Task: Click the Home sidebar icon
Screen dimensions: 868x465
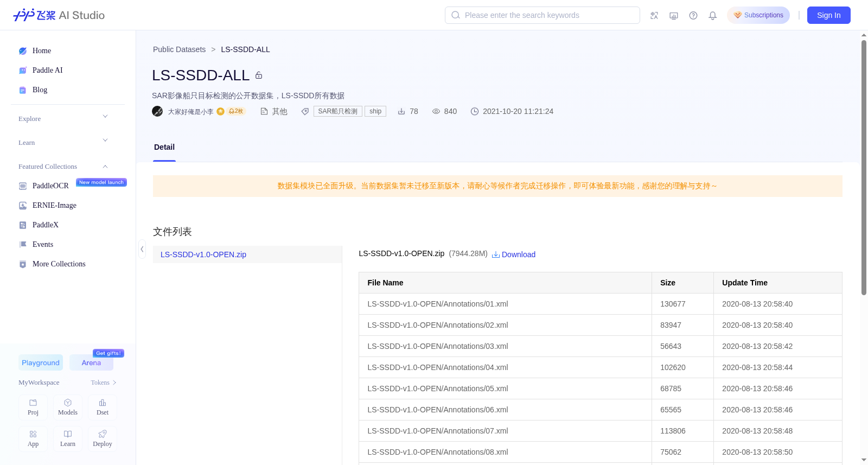Action: click(23, 51)
